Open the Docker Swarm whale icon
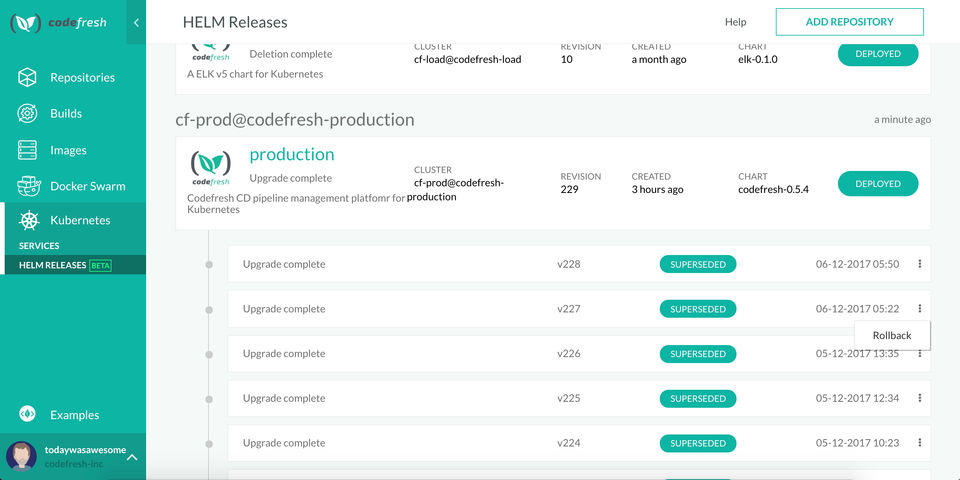 [x=28, y=186]
